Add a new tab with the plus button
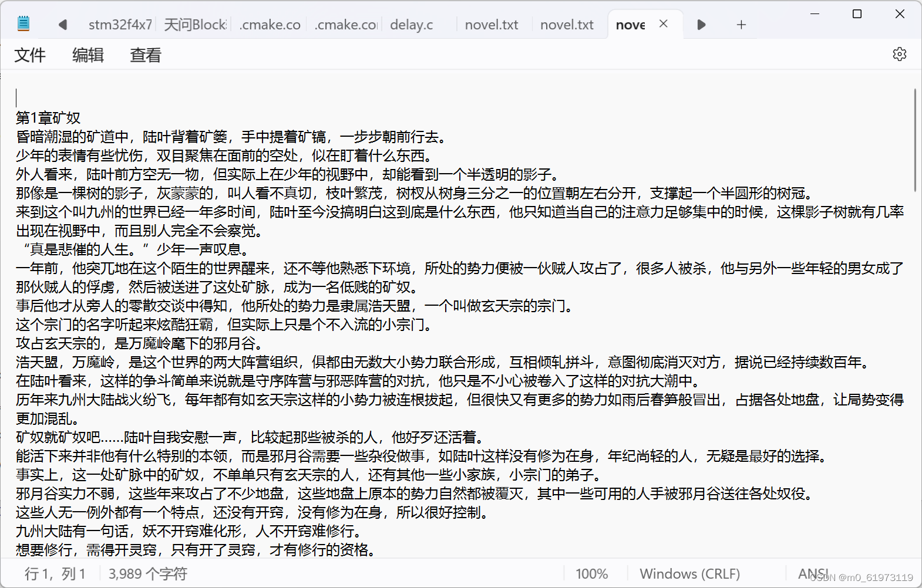 [741, 25]
